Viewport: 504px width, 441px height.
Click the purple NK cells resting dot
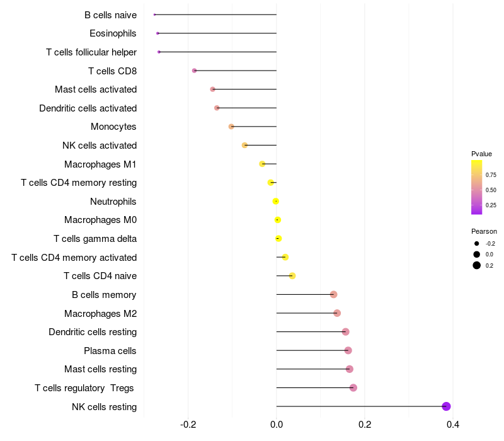[x=446, y=406]
